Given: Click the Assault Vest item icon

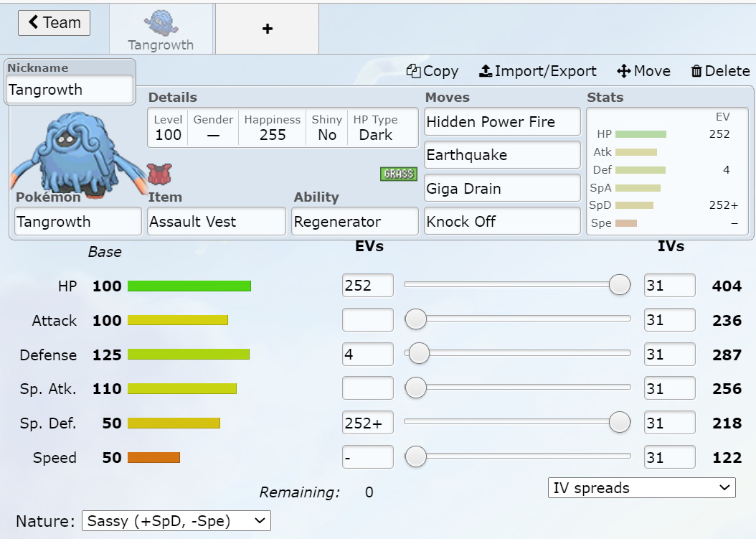Looking at the screenshot, I should [159, 174].
